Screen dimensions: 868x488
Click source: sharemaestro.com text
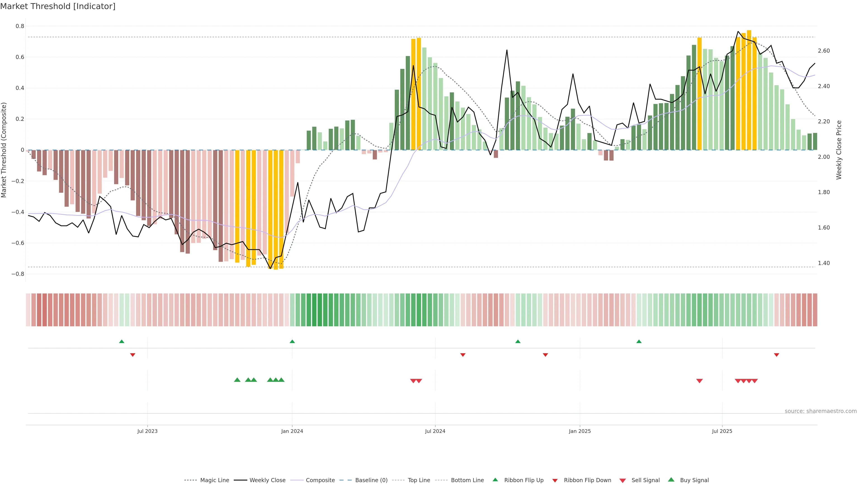pos(821,411)
